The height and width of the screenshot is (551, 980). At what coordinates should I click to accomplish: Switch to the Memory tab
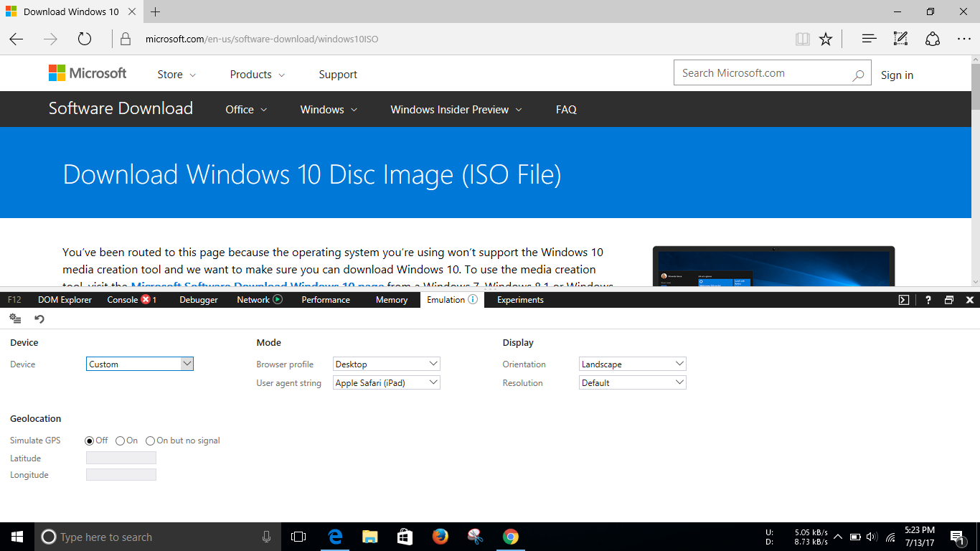coord(392,300)
